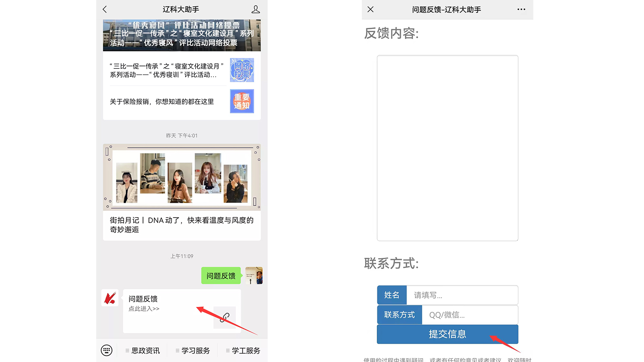Open the 街拍月记 DNA动了 article
The width and height of the screenshot is (644, 362).
tap(182, 224)
